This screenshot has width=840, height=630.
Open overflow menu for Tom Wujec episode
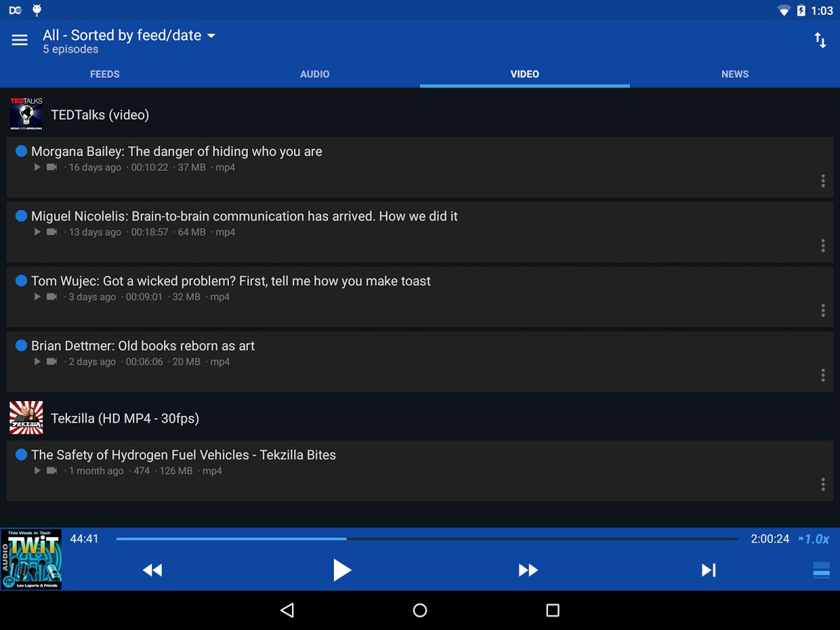(822, 310)
